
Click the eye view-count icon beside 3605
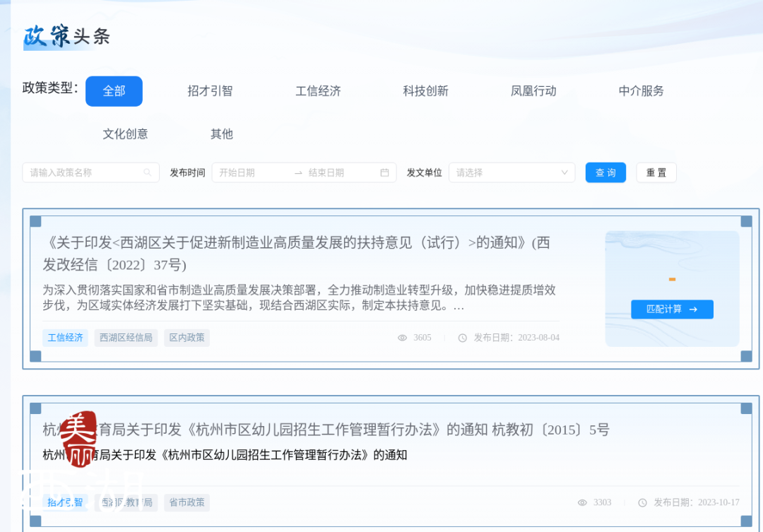pyautogui.click(x=403, y=338)
